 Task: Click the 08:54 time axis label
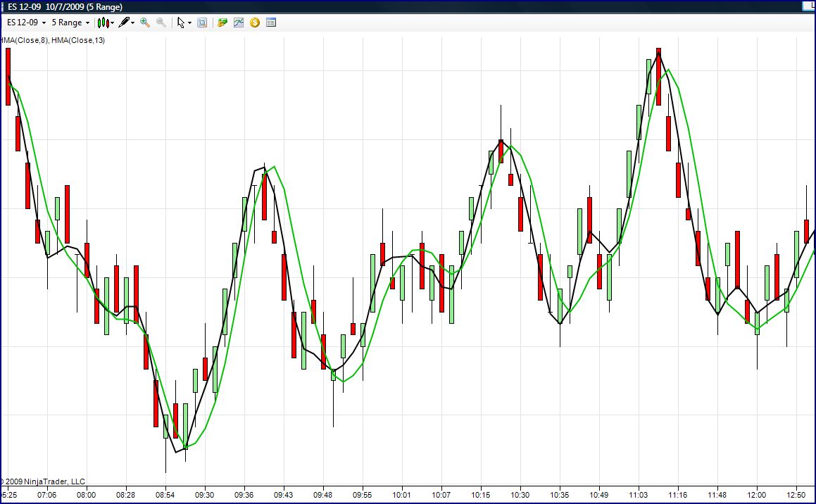tap(165, 495)
